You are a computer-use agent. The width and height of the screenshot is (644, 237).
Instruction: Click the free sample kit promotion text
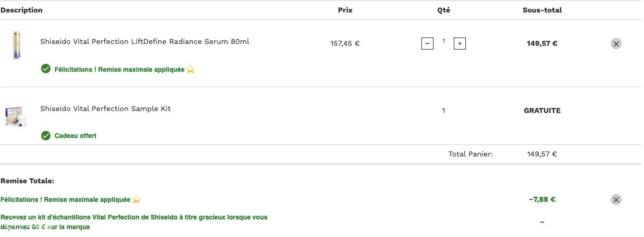(x=134, y=222)
